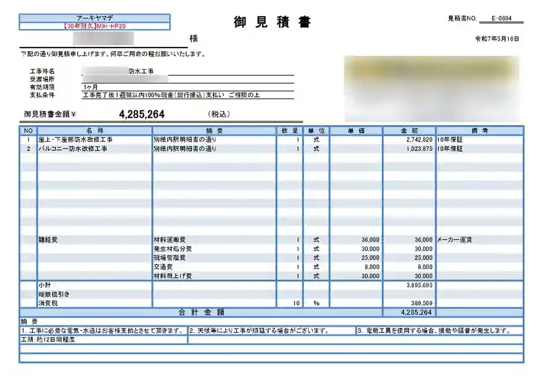This screenshot has width=555, height=392.
Task: Click the 金額 column header
Action: 409,131
